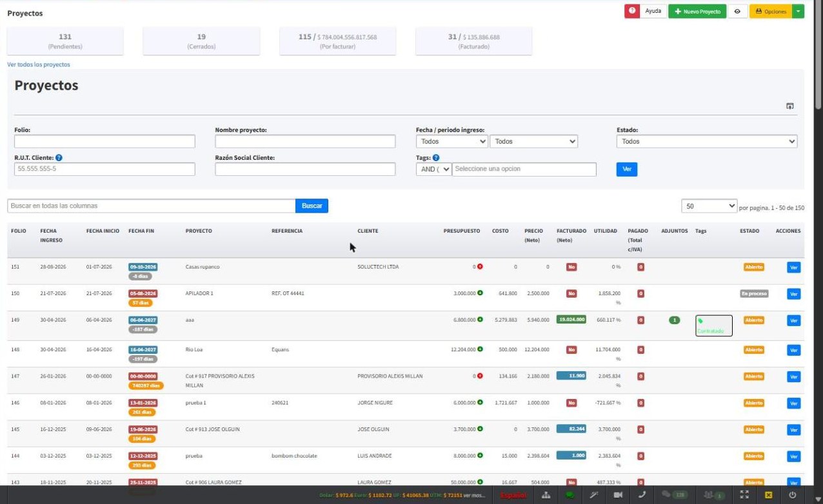Click red alert icon next to presupuesto of folio 151
Image resolution: width=823 pixels, height=504 pixels.
coord(480,267)
